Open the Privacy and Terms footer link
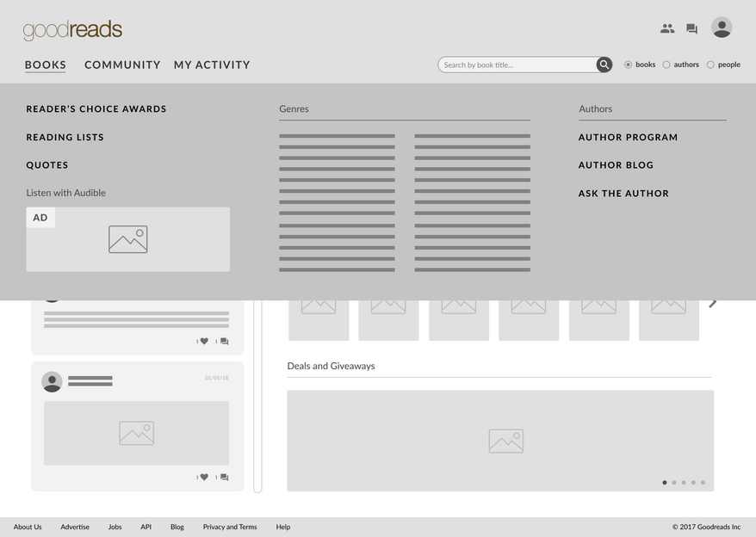756x537 pixels. click(x=230, y=527)
